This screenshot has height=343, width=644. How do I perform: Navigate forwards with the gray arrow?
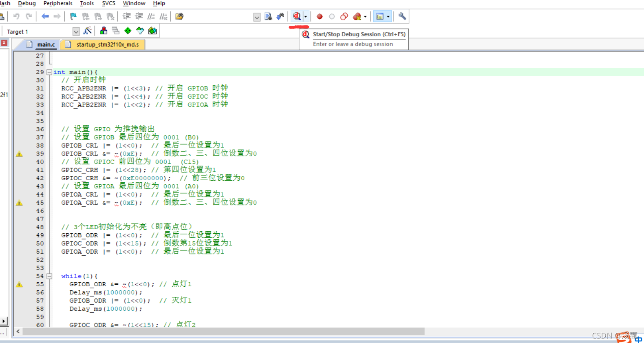(x=57, y=16)
